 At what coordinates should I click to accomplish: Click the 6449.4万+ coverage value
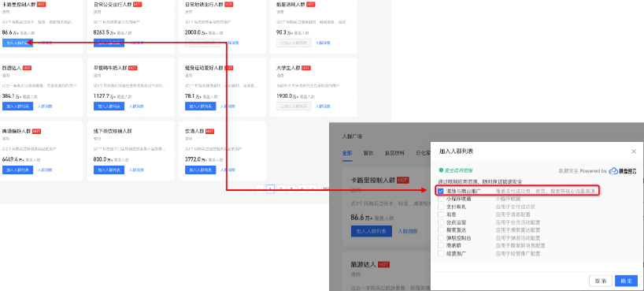11,159
